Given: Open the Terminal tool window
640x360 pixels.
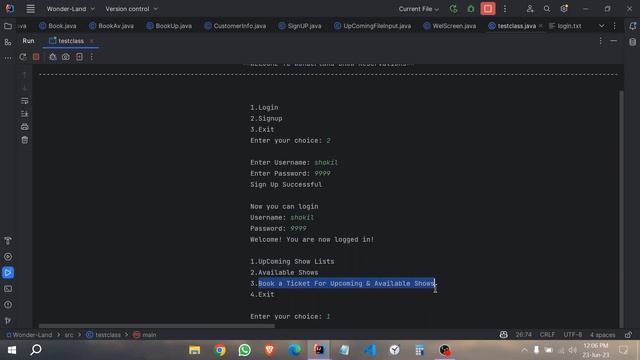Looking at the screenshot, I should 8,289.
